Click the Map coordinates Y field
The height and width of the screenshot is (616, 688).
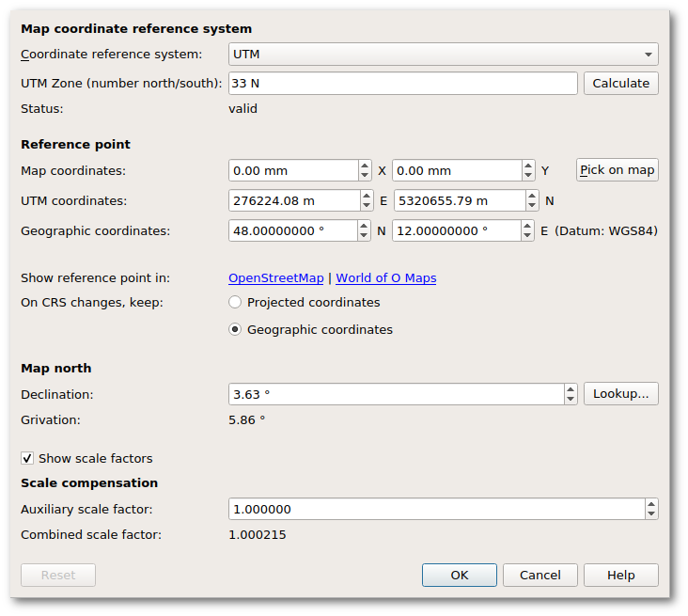(457, 170)
